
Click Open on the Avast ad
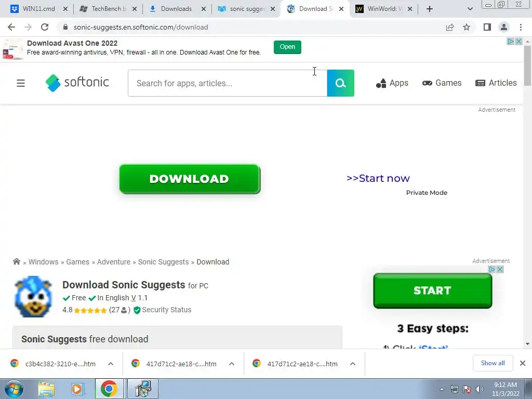[x=287, y=47]
